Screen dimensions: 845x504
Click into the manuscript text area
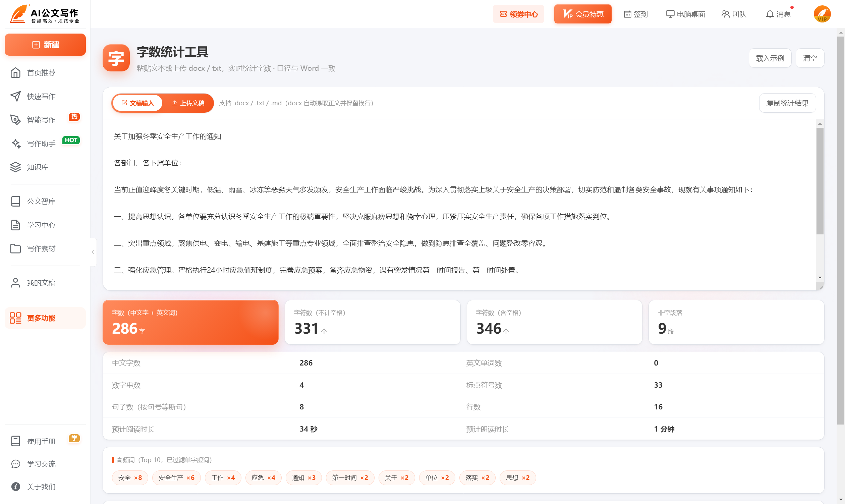coord(459,205)
